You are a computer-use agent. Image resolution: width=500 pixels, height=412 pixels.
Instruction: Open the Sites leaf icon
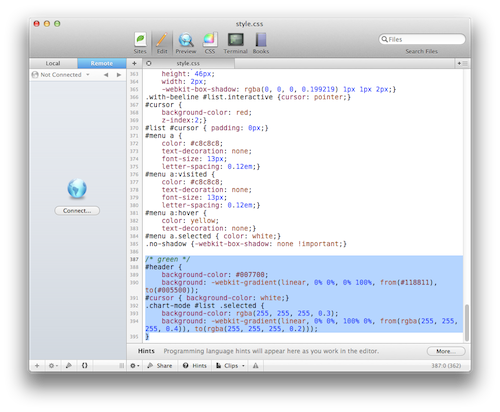point(140,40)
